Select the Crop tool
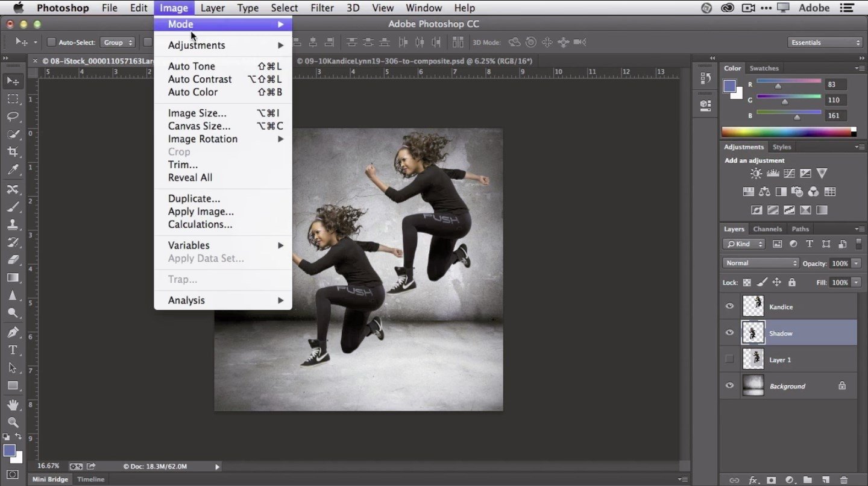 (13, 152)
